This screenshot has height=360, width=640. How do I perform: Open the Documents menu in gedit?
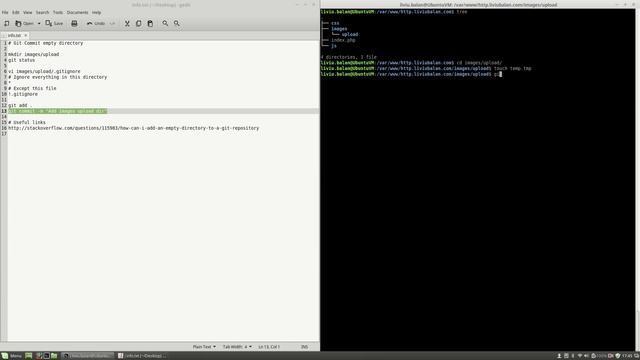click(x=78, y=13)
